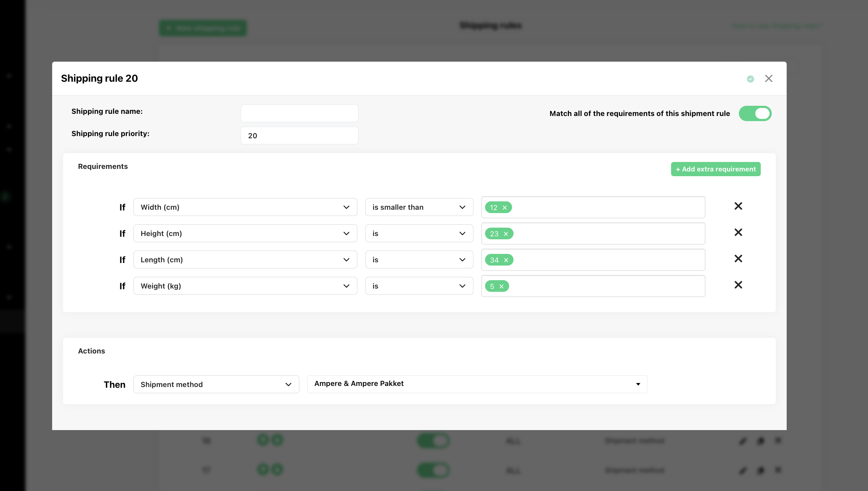
Task: Close the Shipping rule 20 dialog
Action: [768, 78]
